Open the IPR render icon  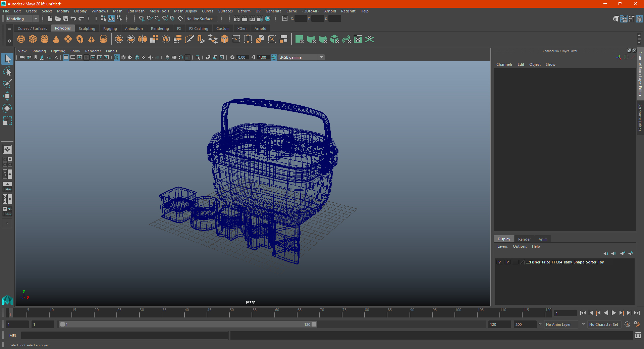[x=252, y=19]
